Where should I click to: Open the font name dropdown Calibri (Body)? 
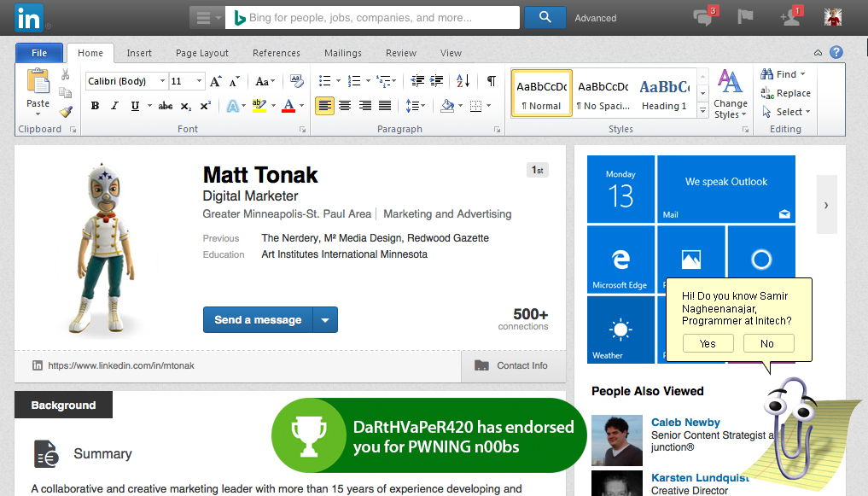(162, 81)
